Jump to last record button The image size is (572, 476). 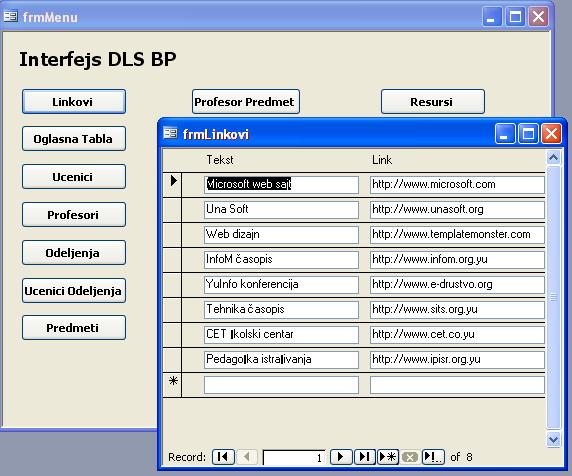[364, 457]
